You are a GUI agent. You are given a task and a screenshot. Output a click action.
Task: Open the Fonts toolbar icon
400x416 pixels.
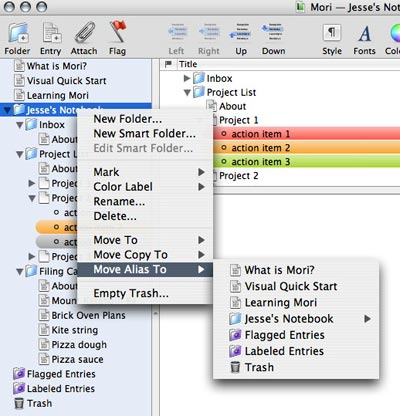coord(365,33)
